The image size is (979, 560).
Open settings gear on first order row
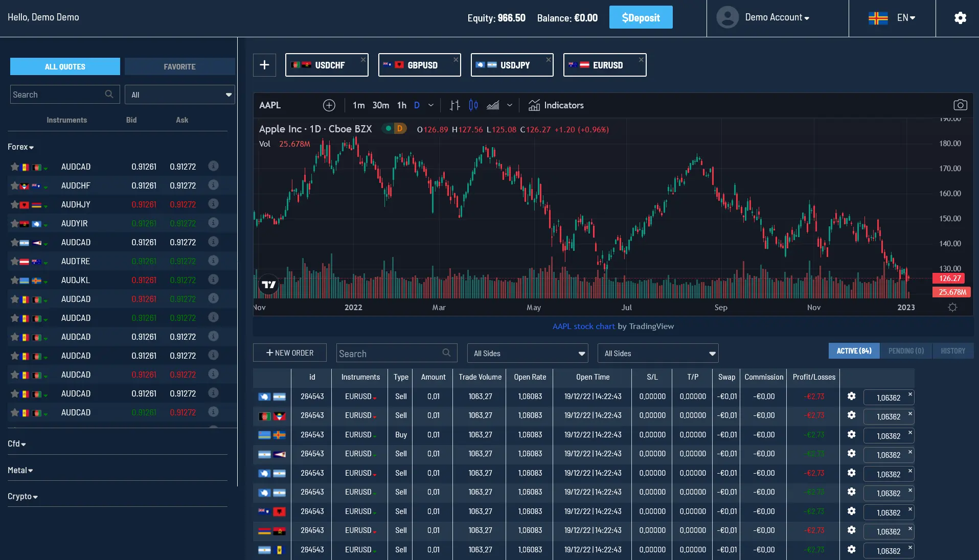pyautogui.click(x=851, y=396)
